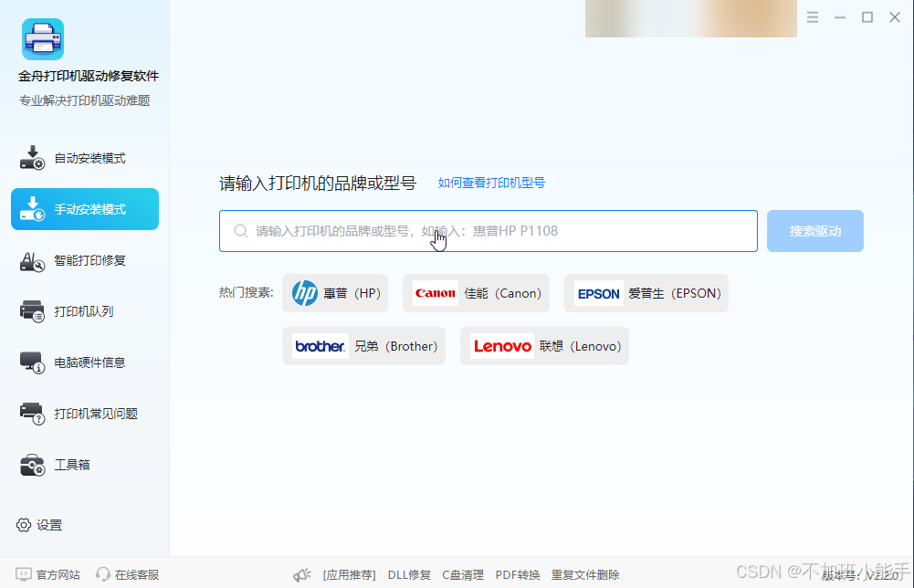
Task: Click the megaphone announcement icon
Action: pyautogui.click(x=302, y=575)
